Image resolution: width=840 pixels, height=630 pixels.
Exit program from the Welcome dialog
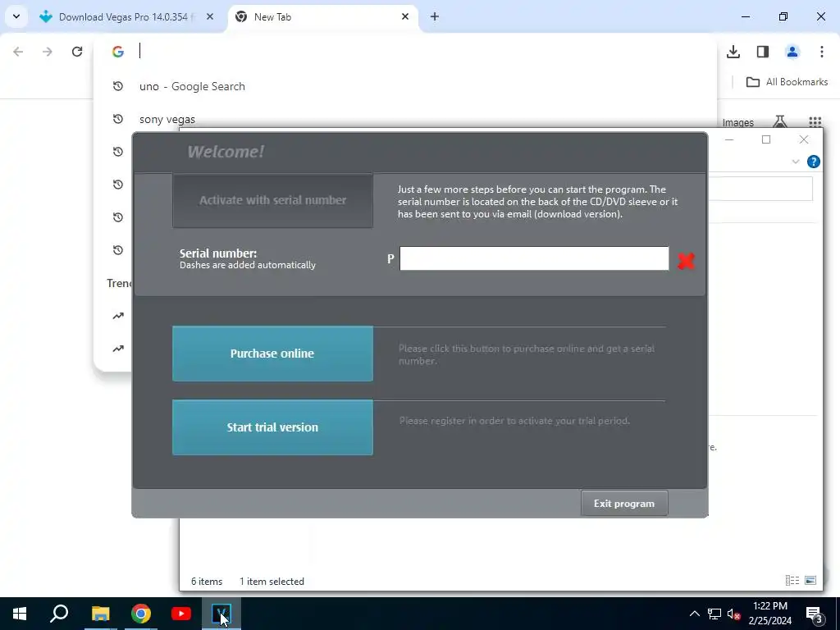click(x=624, y=504)
